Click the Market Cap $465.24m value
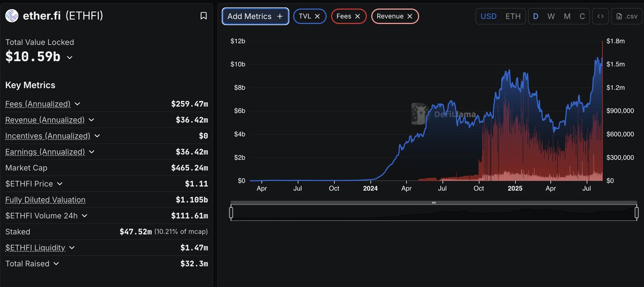This screenshot has width=644, height=287. pos(189,168)
